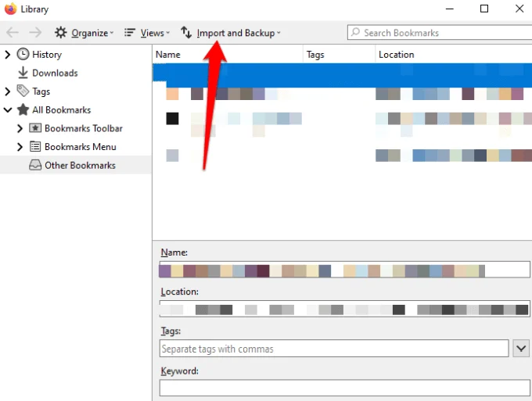Open the Views menu
Screen dimensions: 532x401
[147, 33]
